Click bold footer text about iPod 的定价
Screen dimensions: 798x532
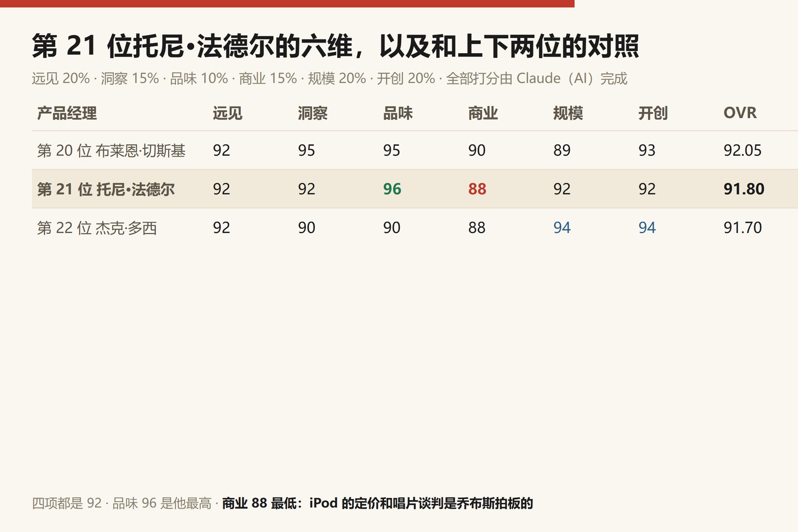[x=378, y=503]
